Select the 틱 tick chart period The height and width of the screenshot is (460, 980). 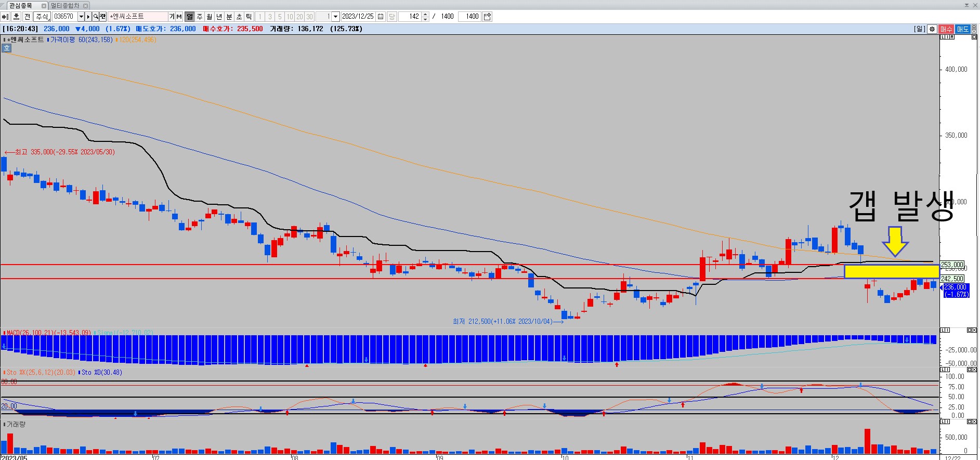pos(249,17)
